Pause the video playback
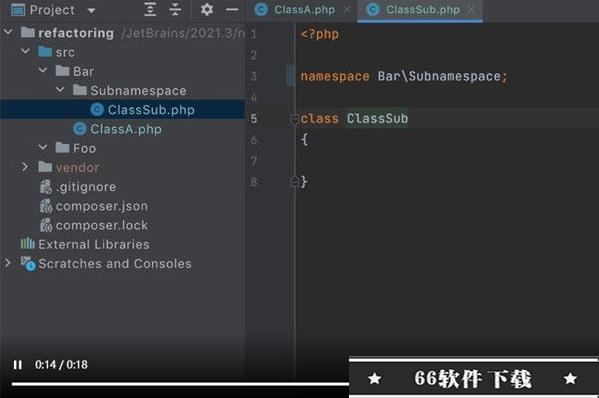Screen dimensions: 599x398 click(18, 365)
